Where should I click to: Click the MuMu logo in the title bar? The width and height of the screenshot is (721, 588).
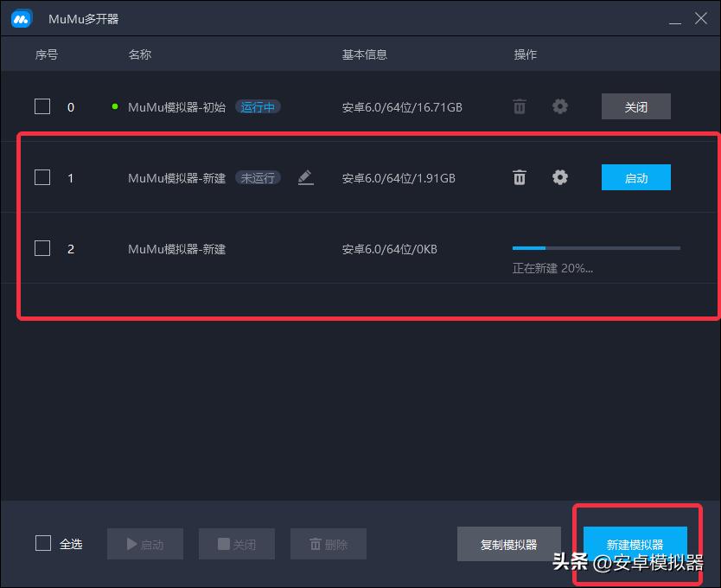pyautogui.click(x=20, y=17)
